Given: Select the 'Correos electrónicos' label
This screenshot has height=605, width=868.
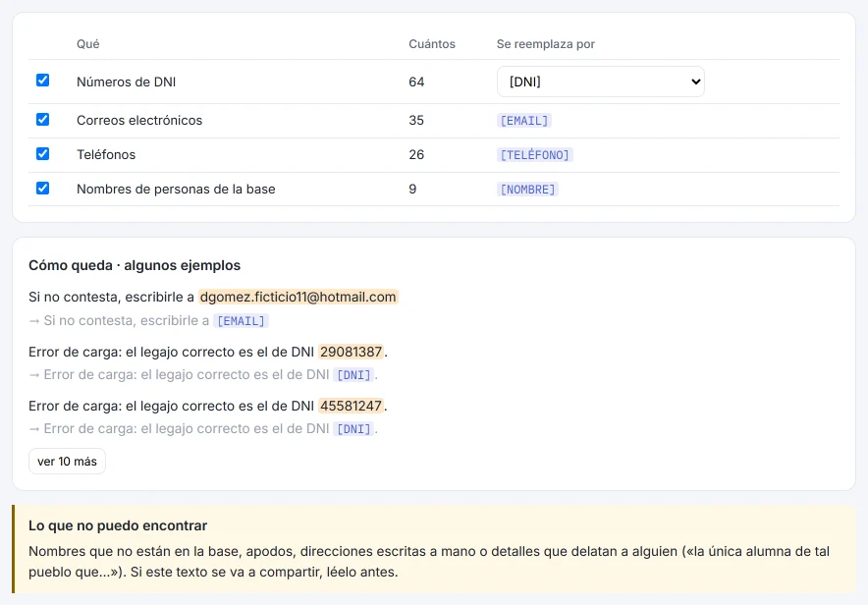Looking at the screenshot, I should click(x=139, y=120).
